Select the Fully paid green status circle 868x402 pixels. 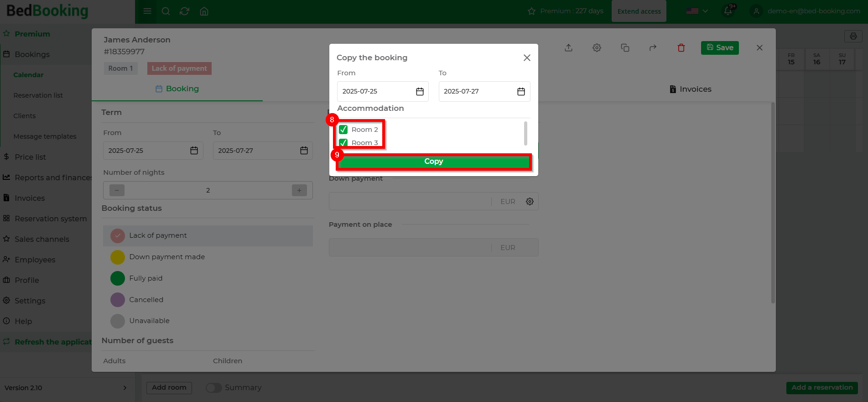click(x=118, y=278)
